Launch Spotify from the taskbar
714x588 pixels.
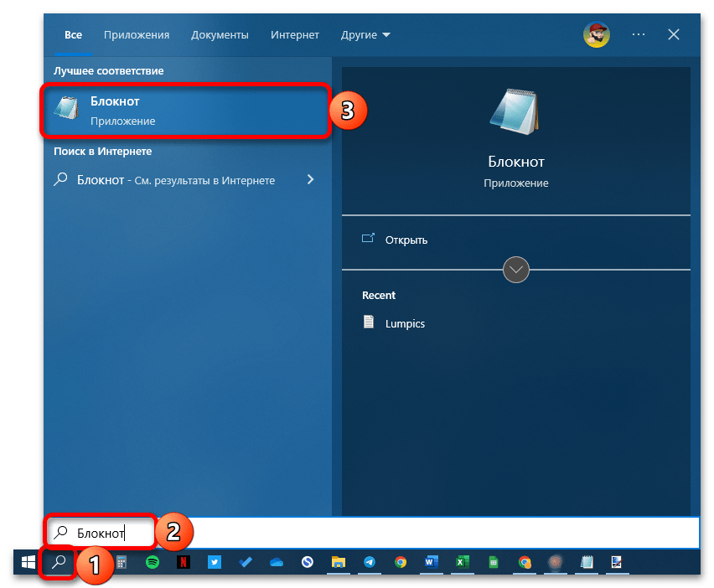(153, 563)
